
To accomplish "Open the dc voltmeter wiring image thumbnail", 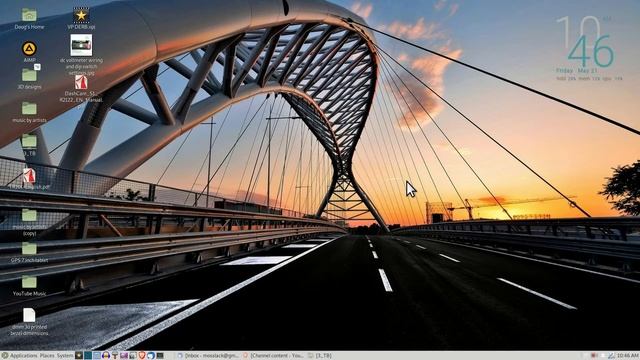I will coord(81,45).
